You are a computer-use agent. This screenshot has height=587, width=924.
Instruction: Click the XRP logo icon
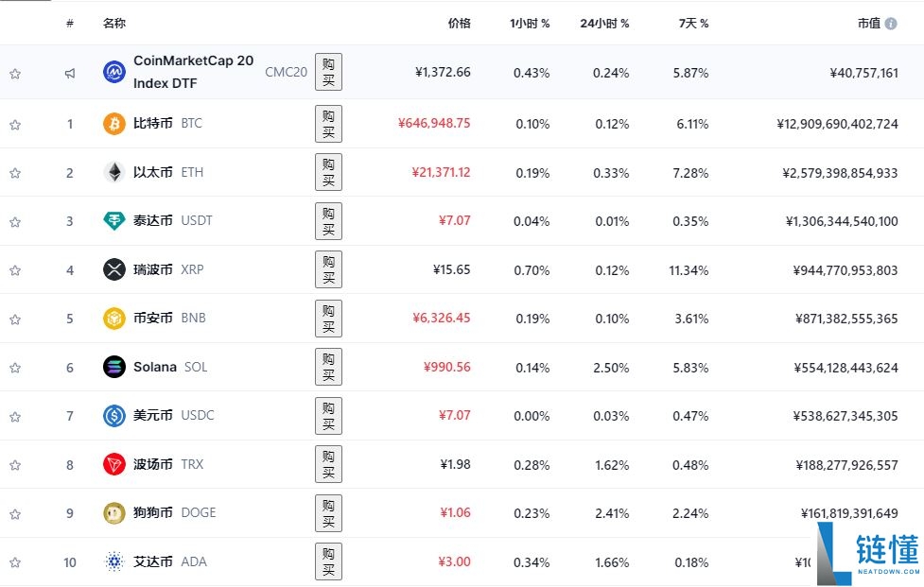113,269
